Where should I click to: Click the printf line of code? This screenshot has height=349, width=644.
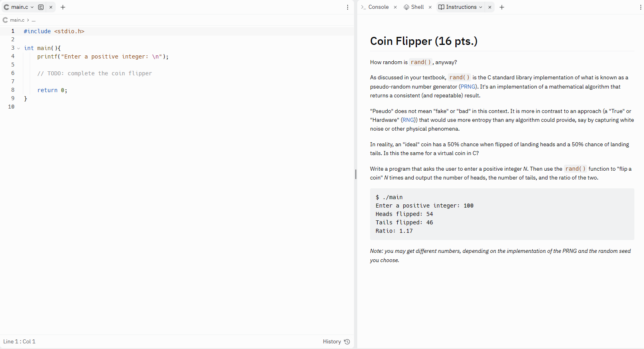click(103, 56)
